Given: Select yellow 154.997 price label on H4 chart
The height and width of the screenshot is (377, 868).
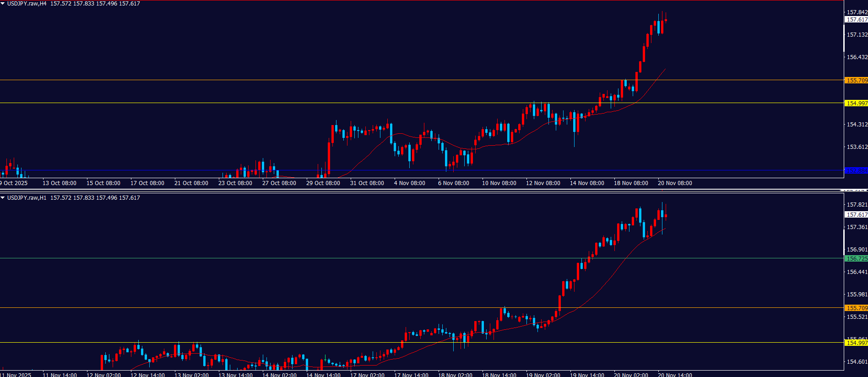Looking at the screenshot, I should tap(856, 104).
